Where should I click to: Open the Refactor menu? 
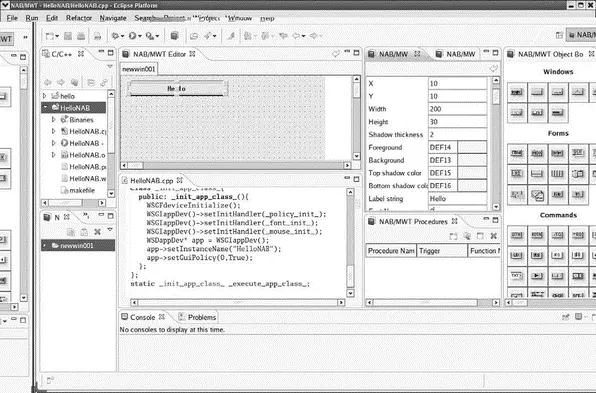pyautogui.click(x=79, y=18)
